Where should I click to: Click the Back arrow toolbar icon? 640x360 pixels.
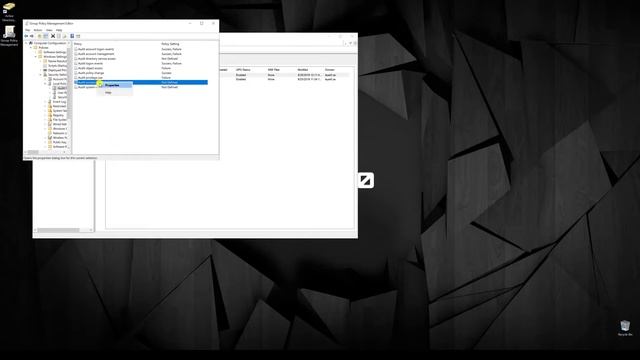pyautogui.click(x=26, y=36)
